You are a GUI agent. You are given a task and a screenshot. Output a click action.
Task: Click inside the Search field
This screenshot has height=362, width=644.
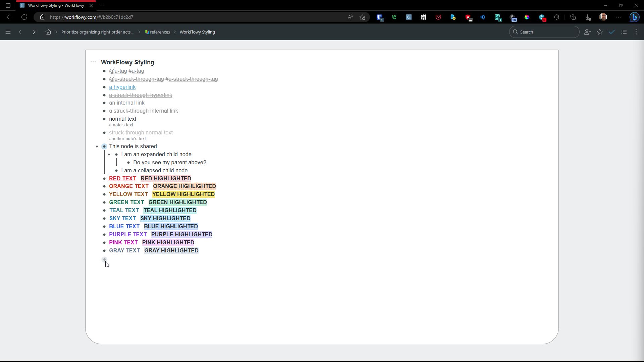(544, 32)
